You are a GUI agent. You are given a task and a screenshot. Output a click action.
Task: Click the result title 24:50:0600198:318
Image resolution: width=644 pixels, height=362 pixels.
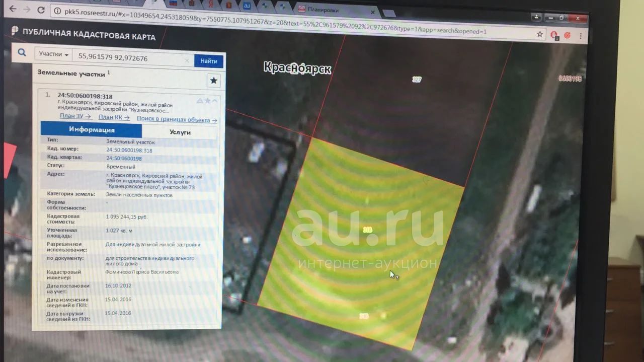85,96
